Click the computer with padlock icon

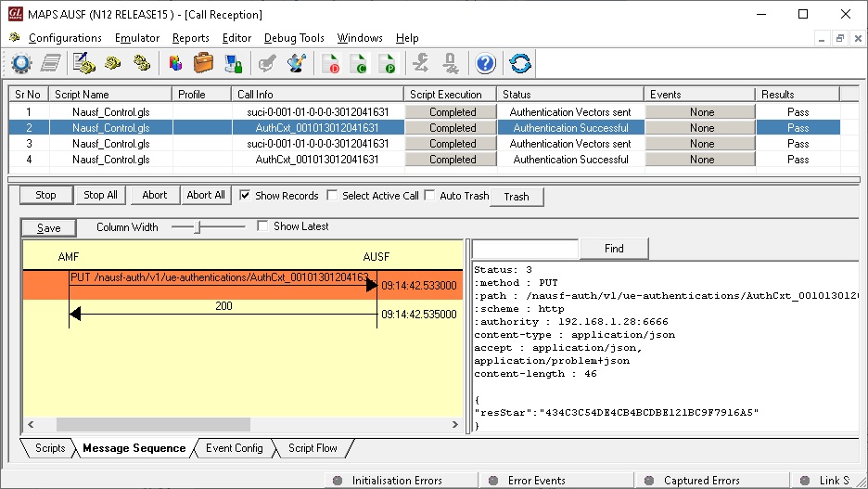(x=233, y=63)
